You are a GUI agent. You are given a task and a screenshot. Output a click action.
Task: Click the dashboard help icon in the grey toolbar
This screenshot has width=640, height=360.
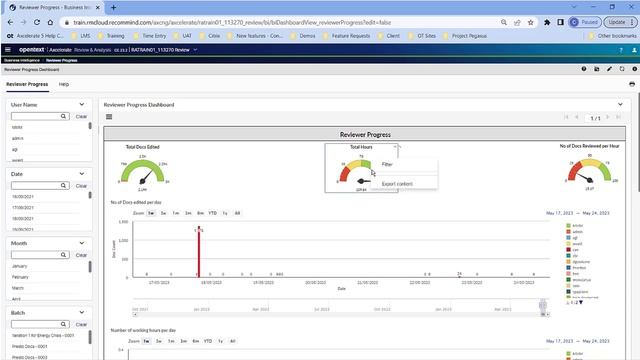coord(584,69)
